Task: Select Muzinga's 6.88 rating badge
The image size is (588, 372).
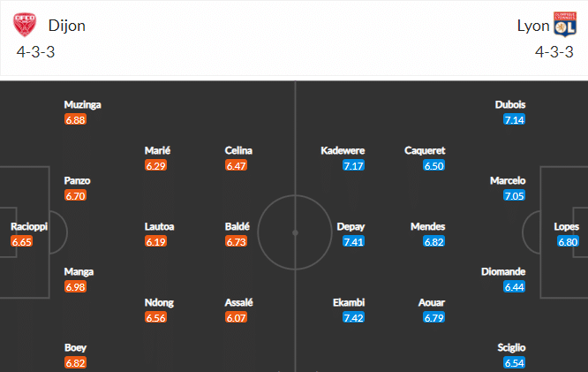Action: coord(75,120)
